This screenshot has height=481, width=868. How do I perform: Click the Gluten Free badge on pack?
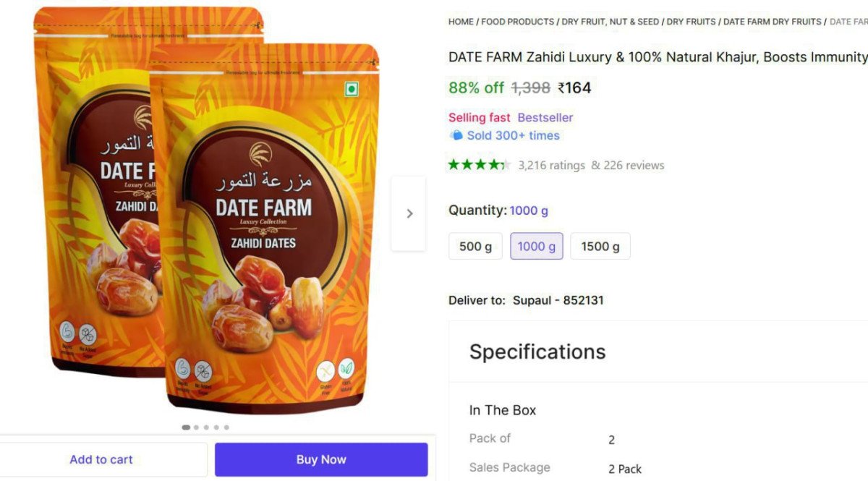click(326, 371)
